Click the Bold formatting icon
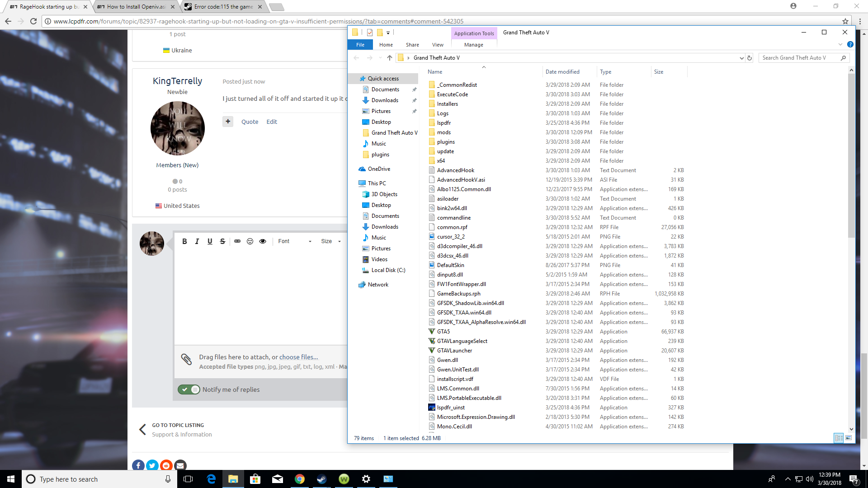 [x=184, y=241]
